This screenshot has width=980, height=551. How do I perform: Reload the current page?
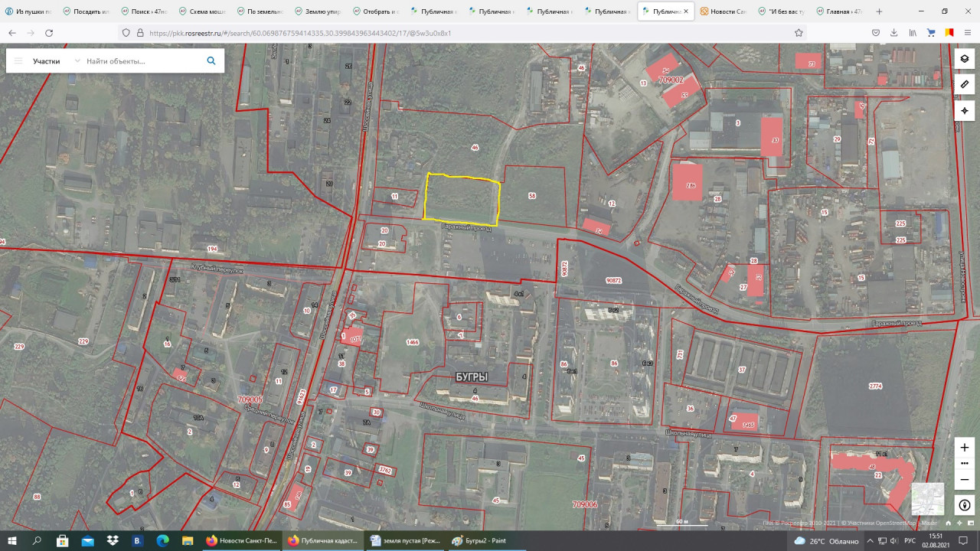(49, 33)
